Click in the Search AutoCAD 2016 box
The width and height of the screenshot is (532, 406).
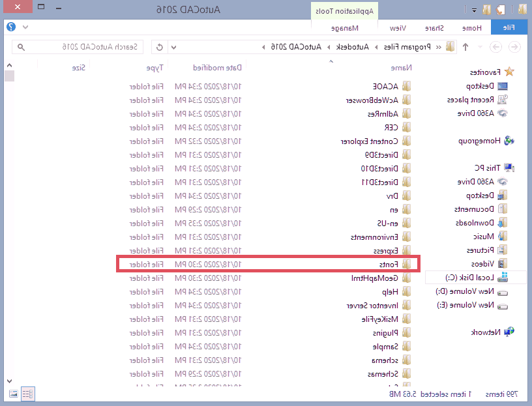[78, 47]
